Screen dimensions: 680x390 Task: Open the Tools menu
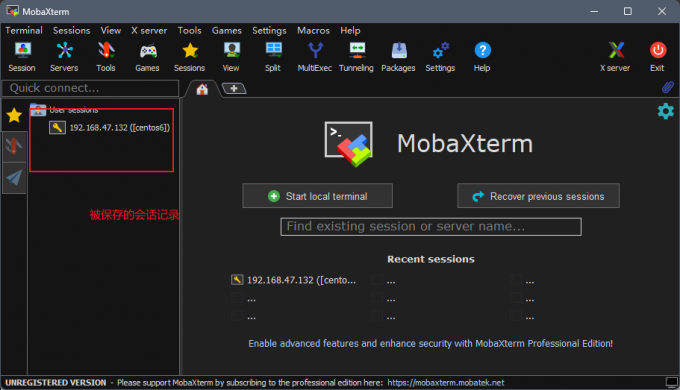click(x=190, y=30)
